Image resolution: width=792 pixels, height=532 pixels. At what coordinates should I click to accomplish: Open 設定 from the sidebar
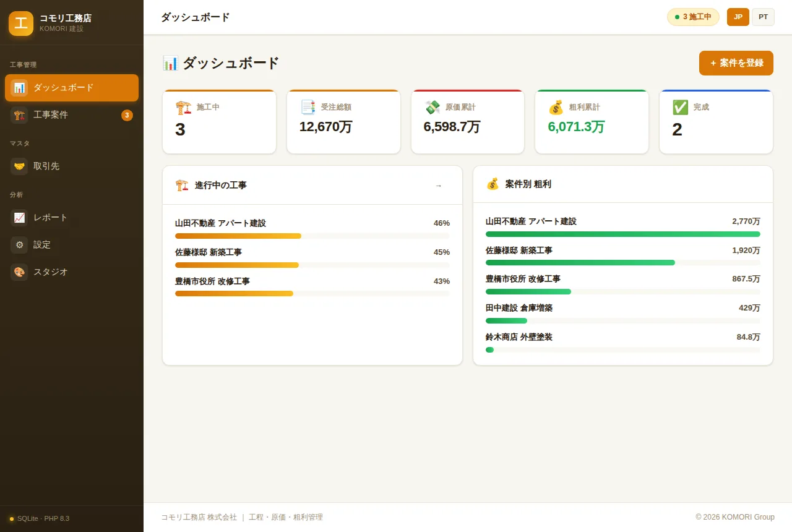click(72, 245)
